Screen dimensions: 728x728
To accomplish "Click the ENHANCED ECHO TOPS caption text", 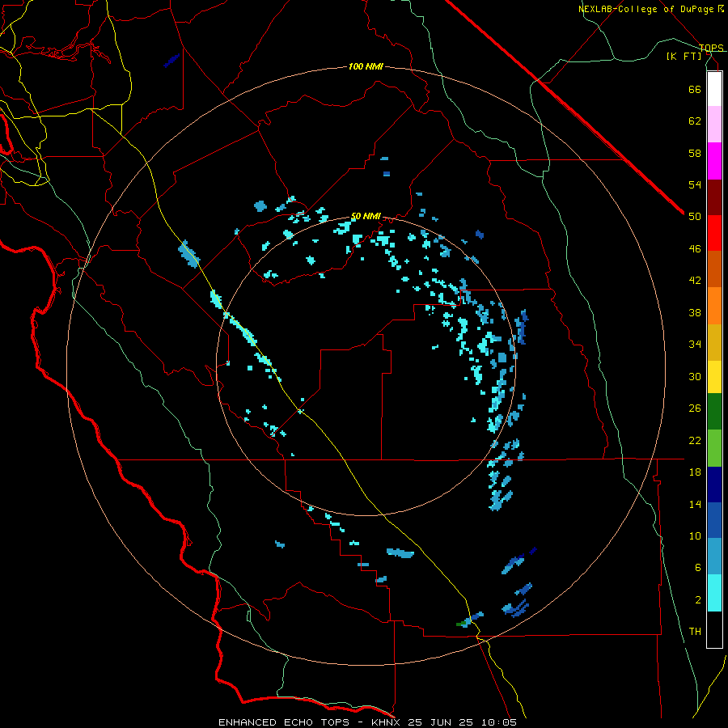I will (x=284, y=722).
